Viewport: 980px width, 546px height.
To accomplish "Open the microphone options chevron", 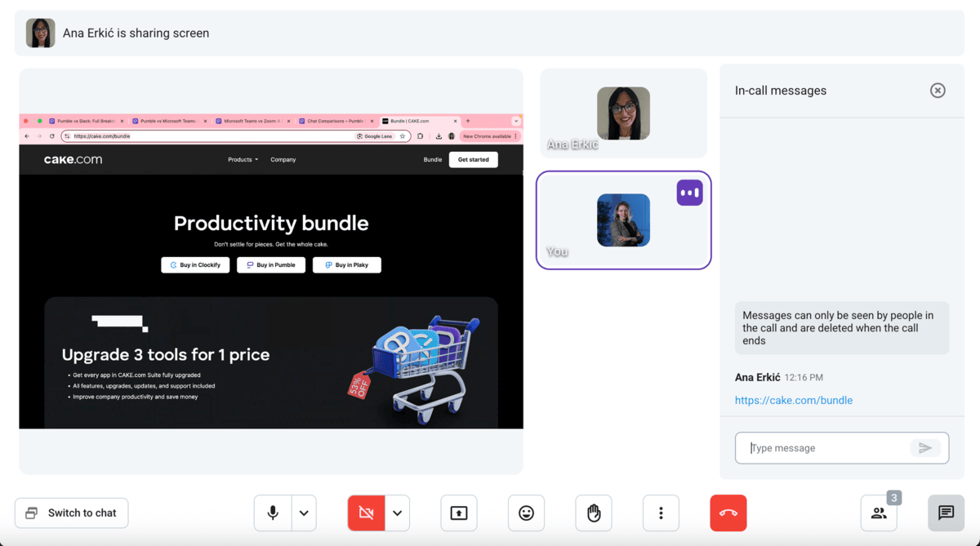I will 304,513.
